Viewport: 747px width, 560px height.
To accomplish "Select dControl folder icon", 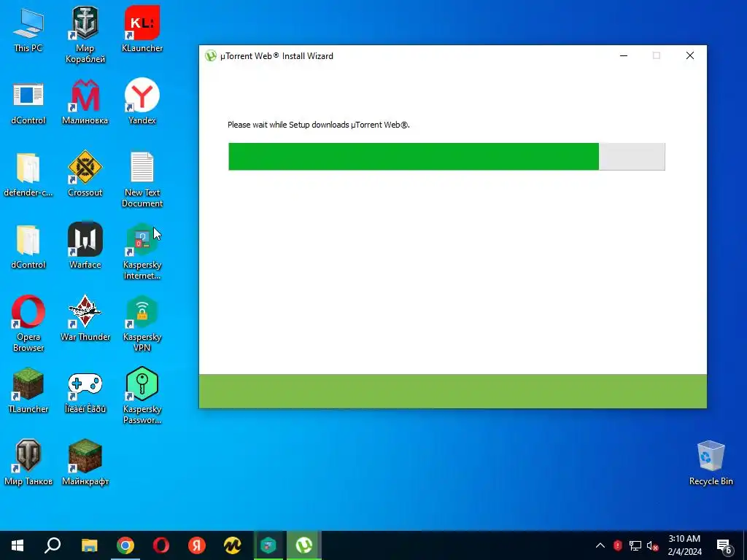I will pyautogui.click(x=28, y=246).
